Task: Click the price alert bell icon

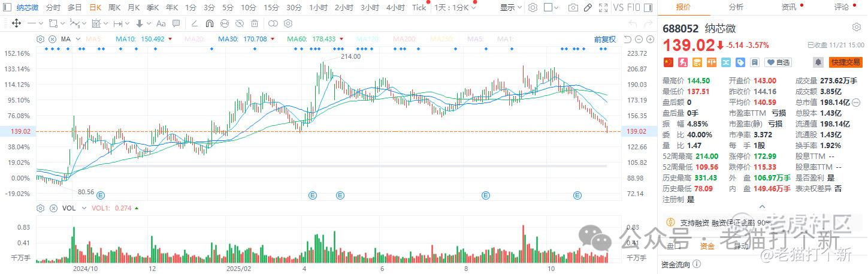Action: [x=818, y=62]
